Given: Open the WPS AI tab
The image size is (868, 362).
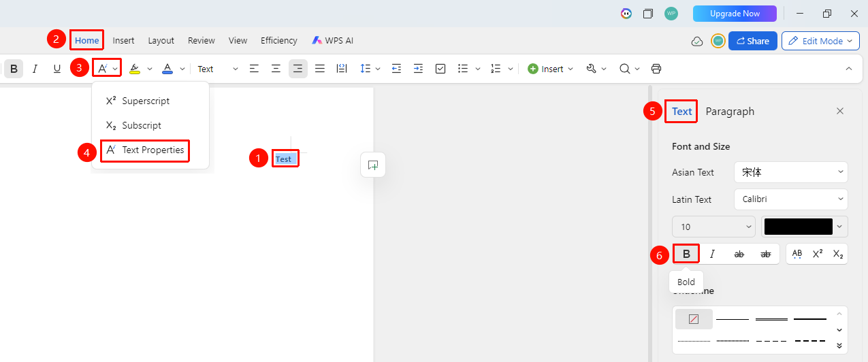Looking at the screenshot, I should pos(333,40).
